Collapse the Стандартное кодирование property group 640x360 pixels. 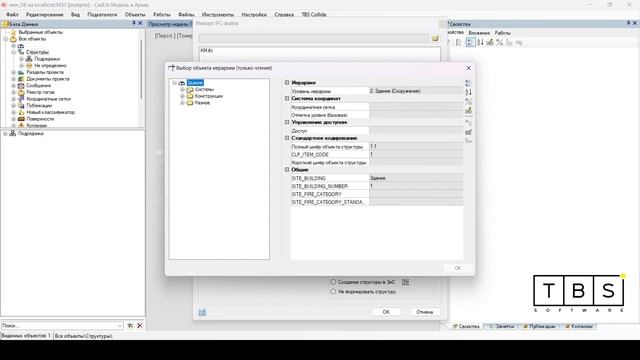(287, 138)
